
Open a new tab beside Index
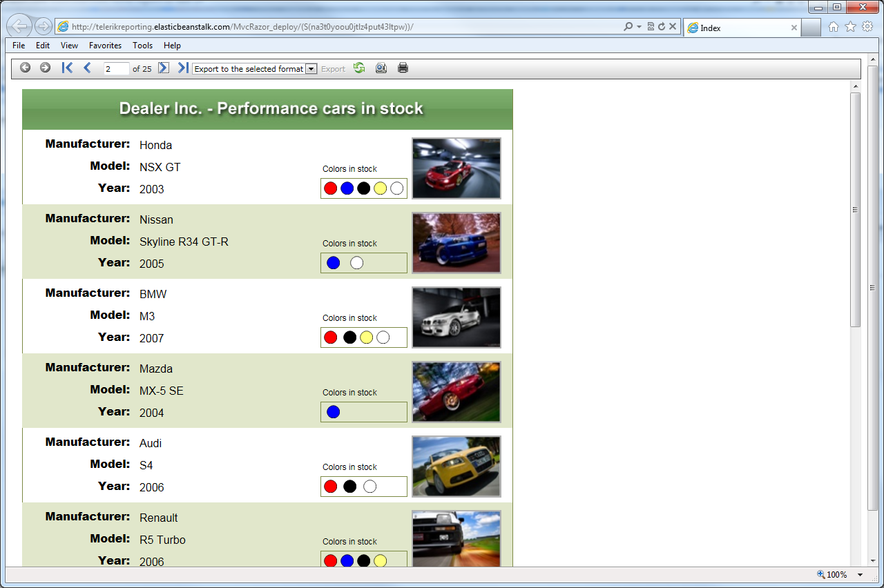811,28
